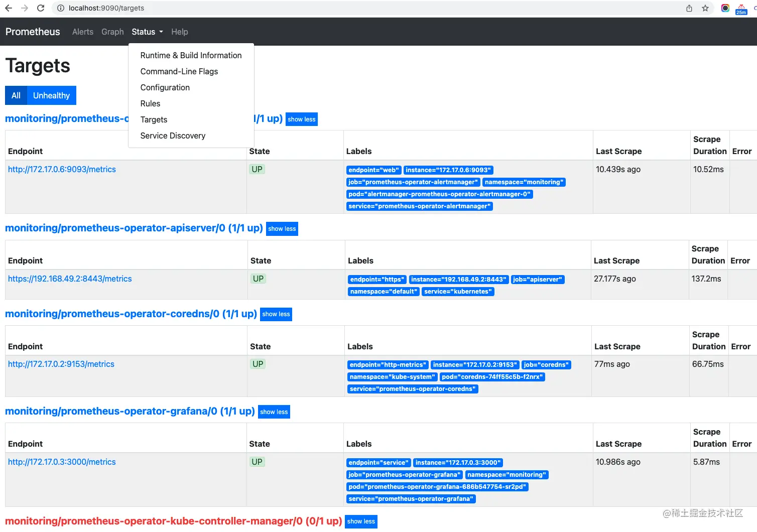This screenshot has height=532, width=757.
Task: Click the 10.439s ago last scrape value
Action: click(618, 169)
